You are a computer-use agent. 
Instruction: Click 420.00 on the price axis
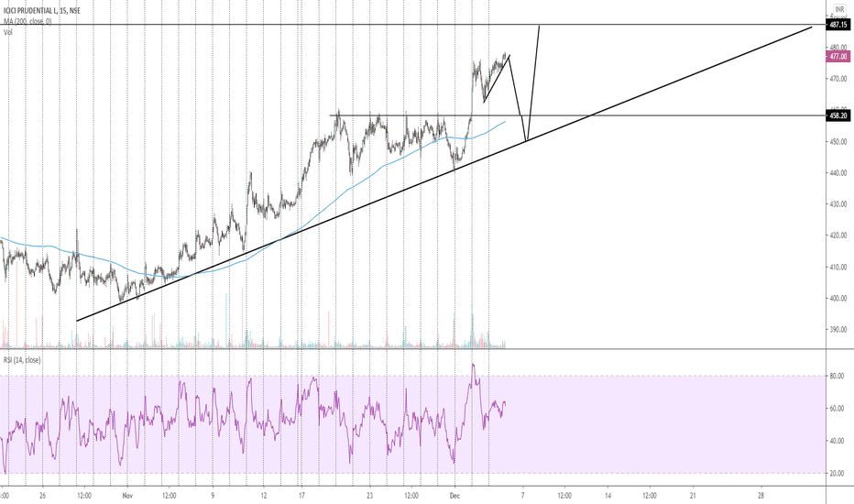[838, 236]
